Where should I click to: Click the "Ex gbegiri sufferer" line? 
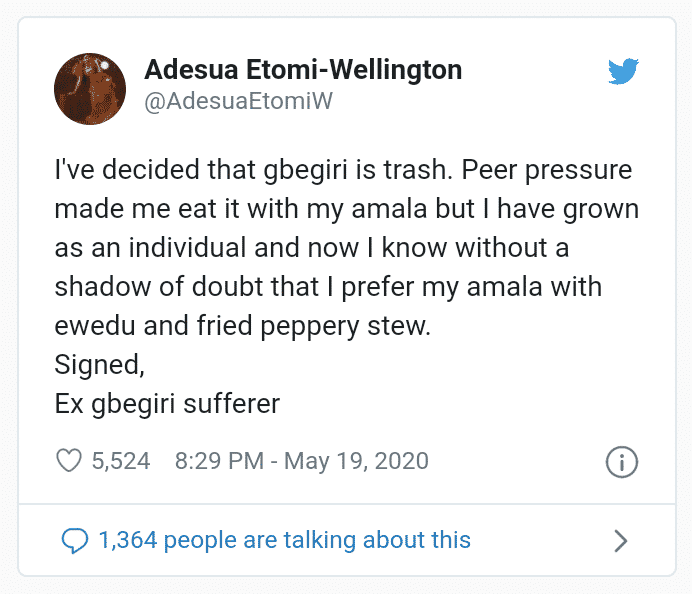point(167,404)
